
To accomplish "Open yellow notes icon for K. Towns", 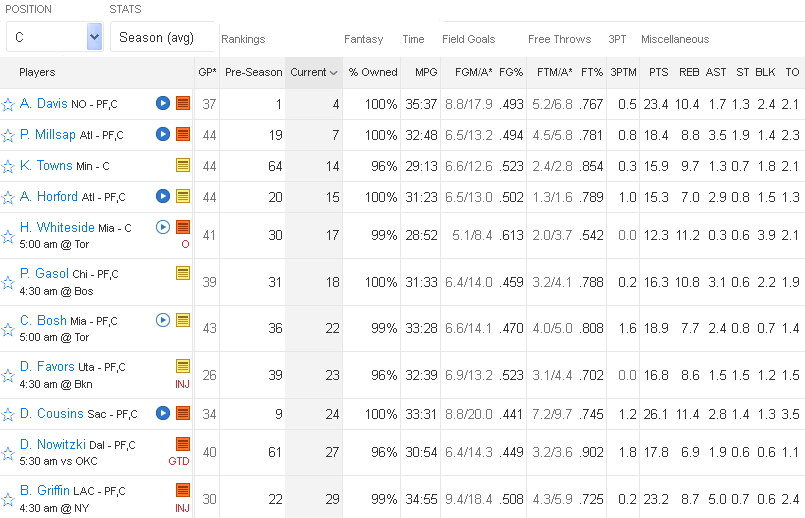I will 183,165.
